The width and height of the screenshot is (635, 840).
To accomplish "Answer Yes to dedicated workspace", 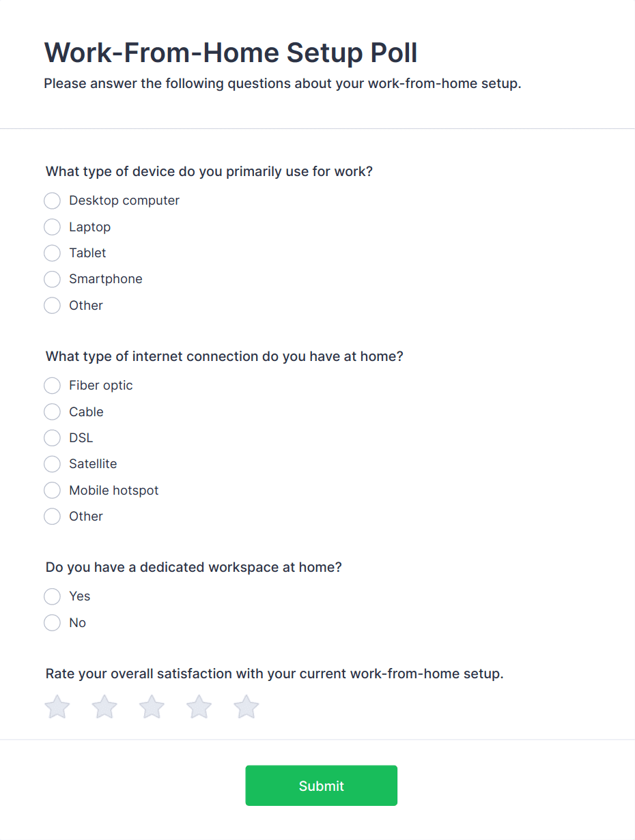I will point(53,596).
